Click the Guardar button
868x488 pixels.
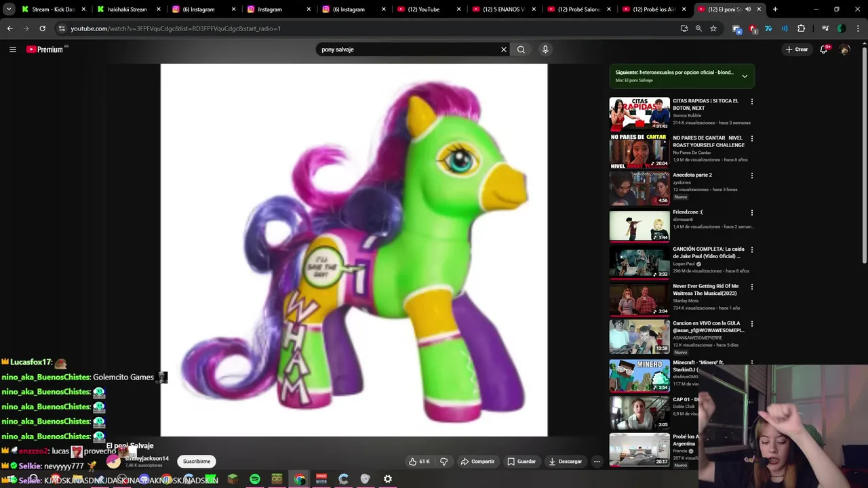(x=521, y=462)
